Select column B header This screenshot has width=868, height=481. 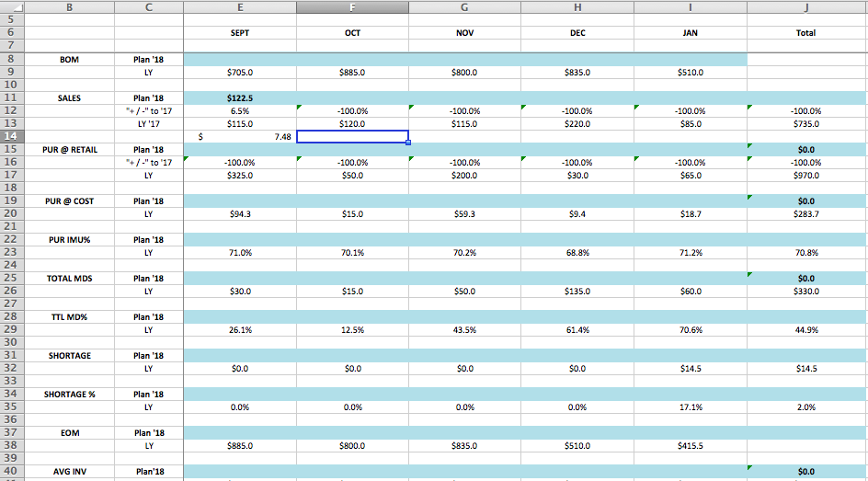click(69, 6)
